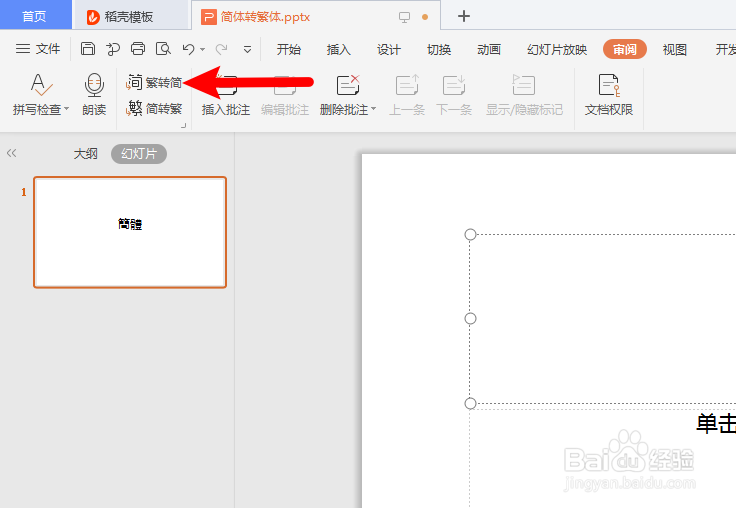This screenshot has height=508, width=736.
Task: Click Edit Comment (编辑批注)
Action: (285, 95)
